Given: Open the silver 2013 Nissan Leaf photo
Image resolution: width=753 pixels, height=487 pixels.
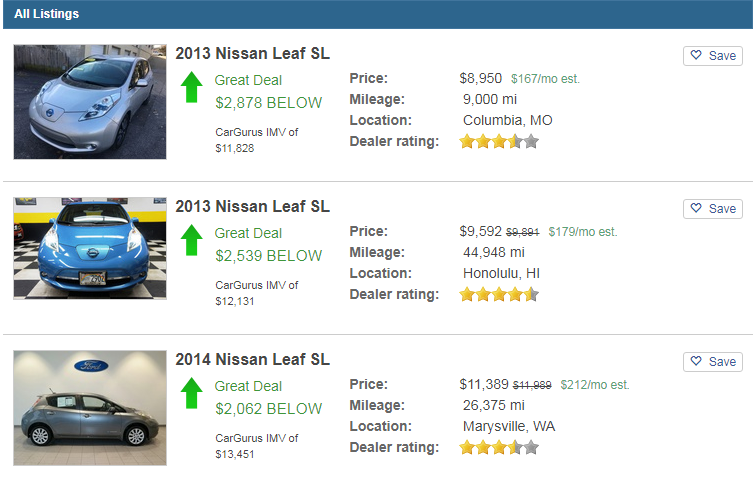Looking at the screenshot, I should coord(90,101).
